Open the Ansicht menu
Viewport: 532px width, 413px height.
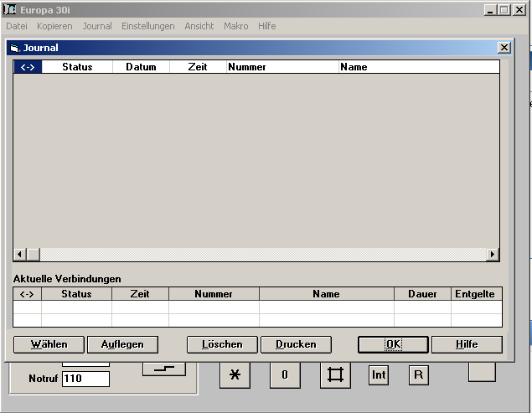pyautogui.click(x=199, y=26)
